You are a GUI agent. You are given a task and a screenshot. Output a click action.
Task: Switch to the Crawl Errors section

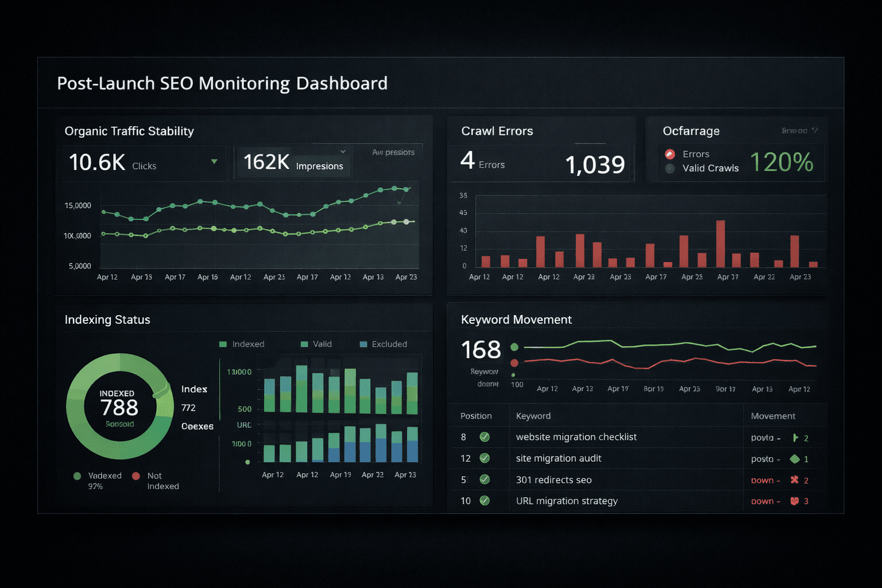pos(497,131)
